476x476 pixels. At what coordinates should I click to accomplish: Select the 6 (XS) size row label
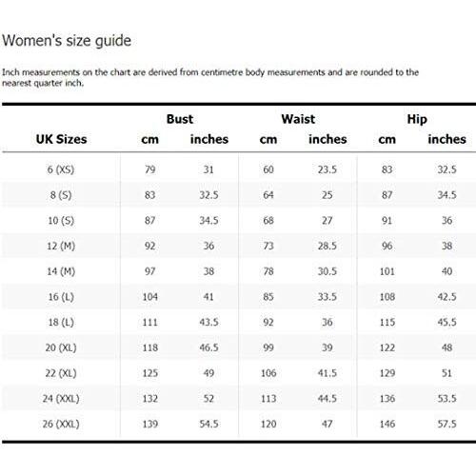tap(61, 169)
